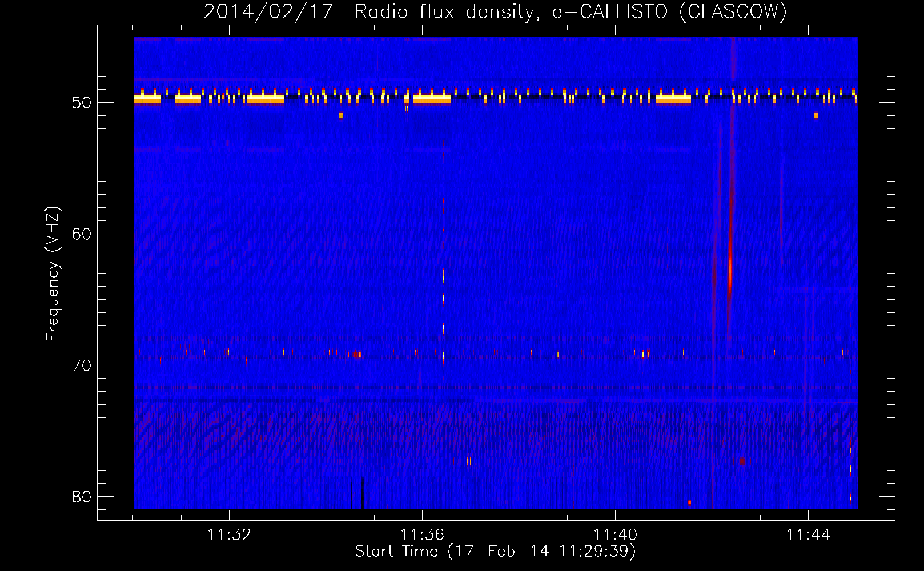Image resolution: width=924 pixels, height=571 pixels.
Task: Click the '80' frequency tick label
Action: tap(82, 497)
